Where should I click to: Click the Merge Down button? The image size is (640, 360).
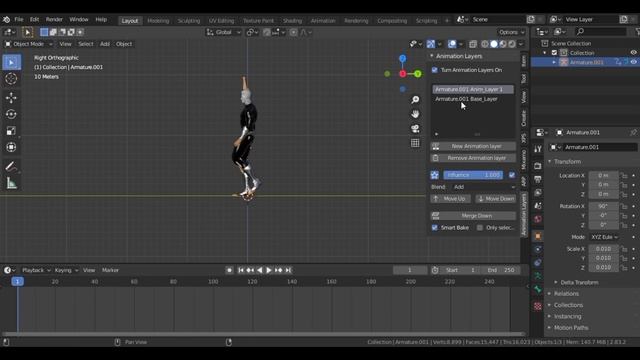coord(473,216)
